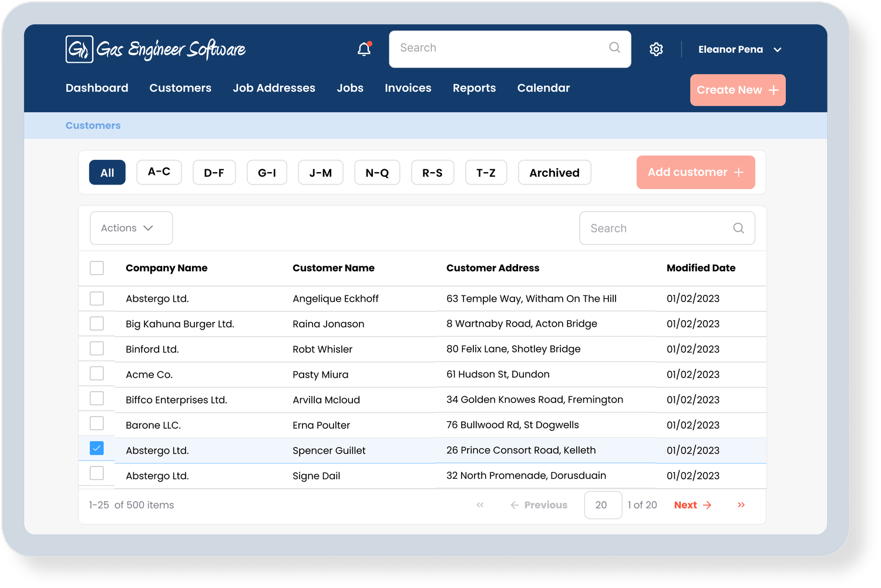Go to the Next page
The image size is (881, 588).
692,505
